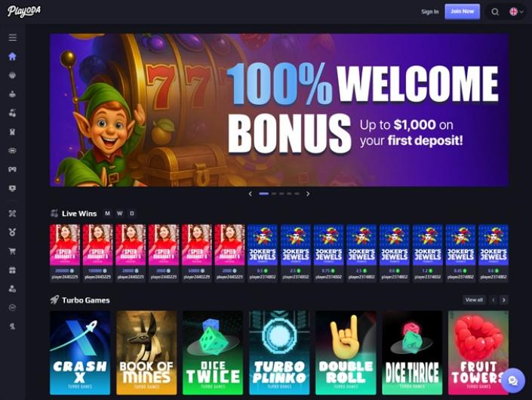The height and width of the screenshot is (400, 532).
Task: Toggle Live Wins weekly filter W
Action: point(120,214)
